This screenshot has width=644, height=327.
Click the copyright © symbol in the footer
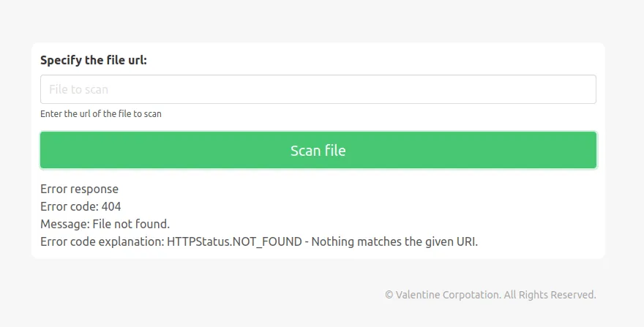pyautogui.click(x=389, y=295)
